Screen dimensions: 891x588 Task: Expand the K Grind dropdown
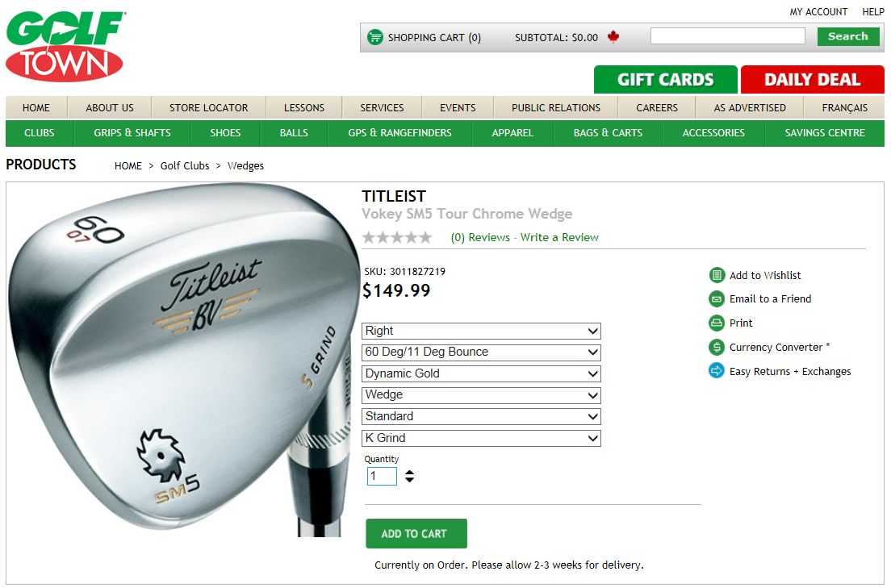coord(481,439)
